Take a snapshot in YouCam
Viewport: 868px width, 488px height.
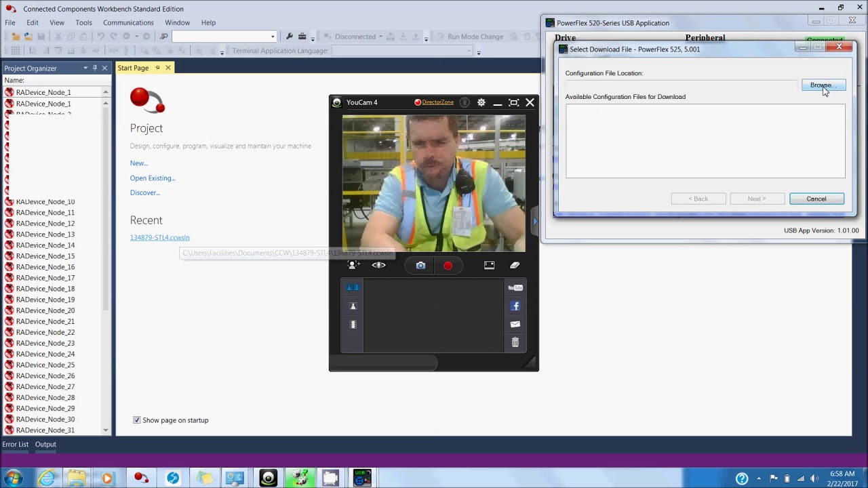(x=420, y=266)
